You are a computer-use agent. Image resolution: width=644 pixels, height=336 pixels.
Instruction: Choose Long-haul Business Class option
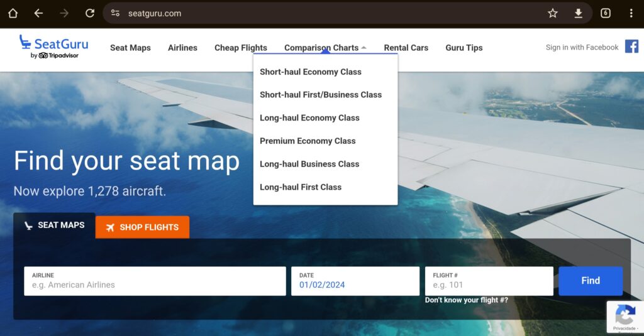pos(309,164)
